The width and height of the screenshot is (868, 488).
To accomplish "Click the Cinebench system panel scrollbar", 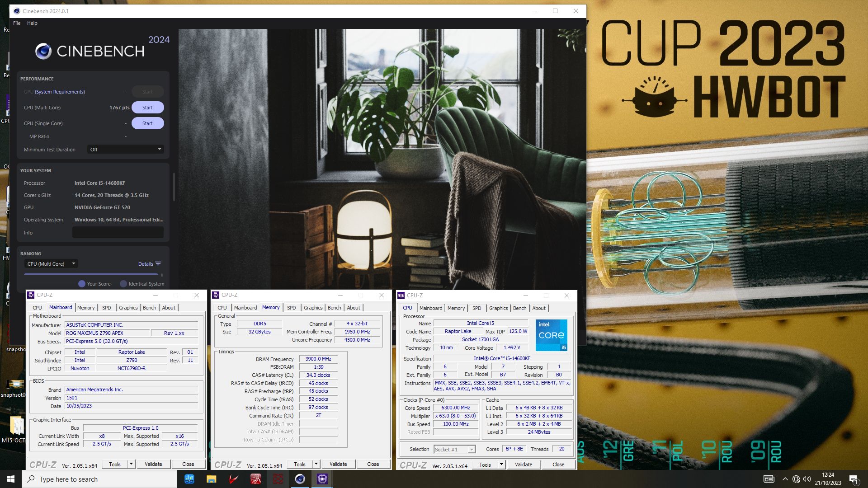I will point(174,186).
